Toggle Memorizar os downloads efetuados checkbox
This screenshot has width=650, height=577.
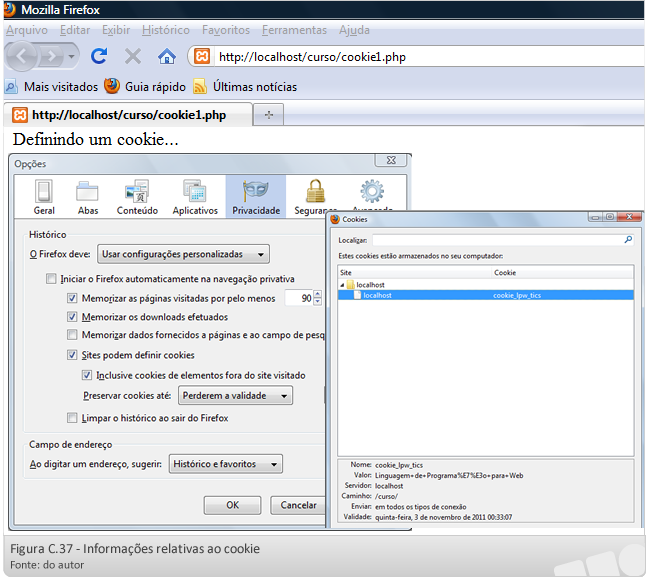[x=72, y=317]
